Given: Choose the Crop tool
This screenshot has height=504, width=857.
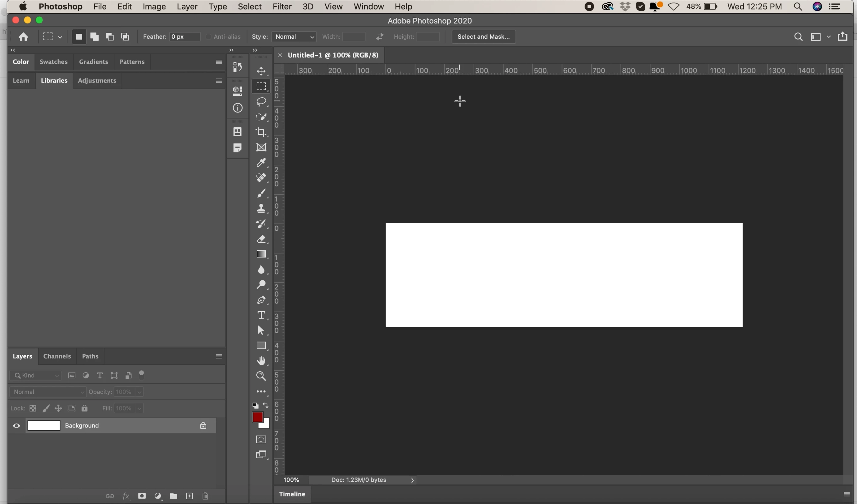Looking at the screenshot, I should pos(261,132).
